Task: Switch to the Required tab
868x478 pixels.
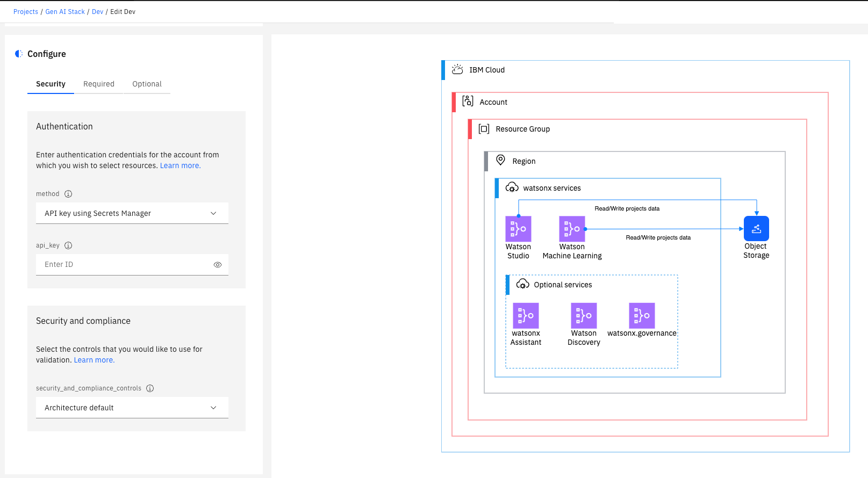Action: click(x=99, y=84)
